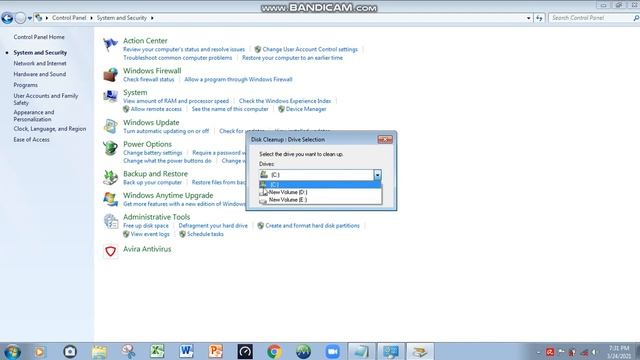The height and width of the screenshot is (360, 640).
Task: Open Control Panel Home in sidebar
Action: (39, 37)
